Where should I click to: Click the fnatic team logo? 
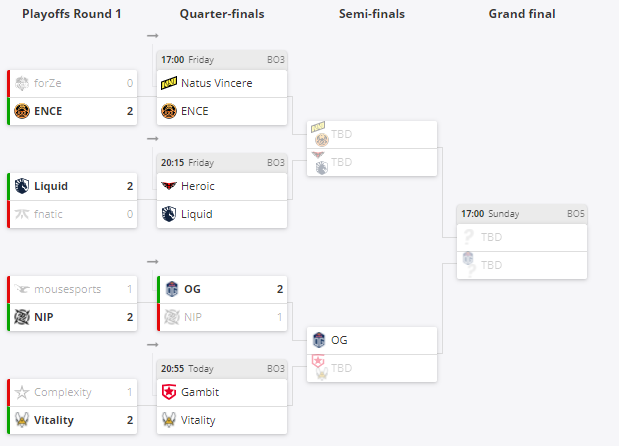(x=22, y=214)
